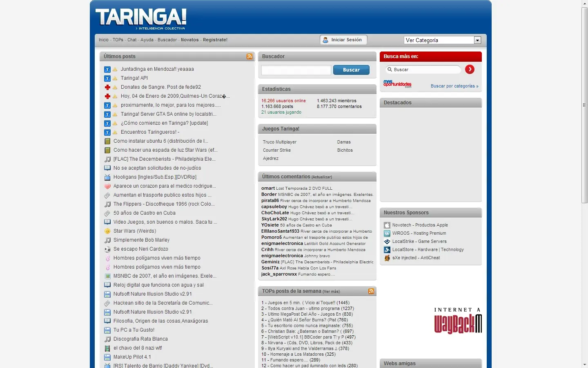588x368 pixels.
Task: Open Buscador in the navigation bar
Action: tap(167, 40)
